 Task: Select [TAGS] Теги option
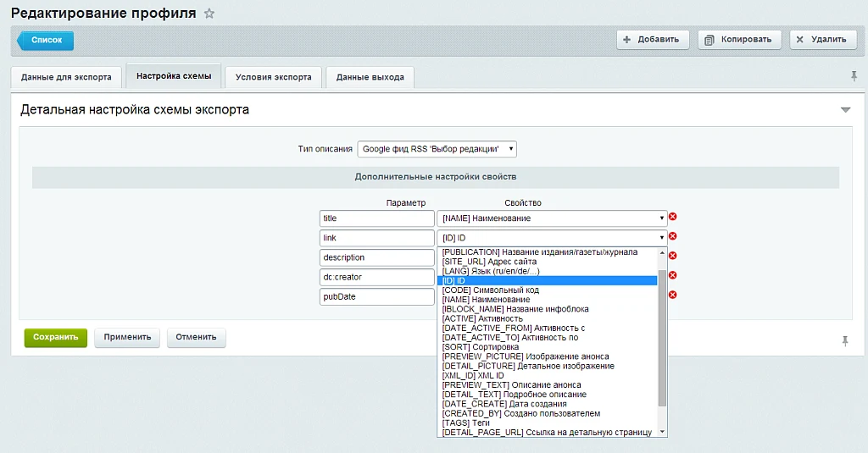pos(547,423)
